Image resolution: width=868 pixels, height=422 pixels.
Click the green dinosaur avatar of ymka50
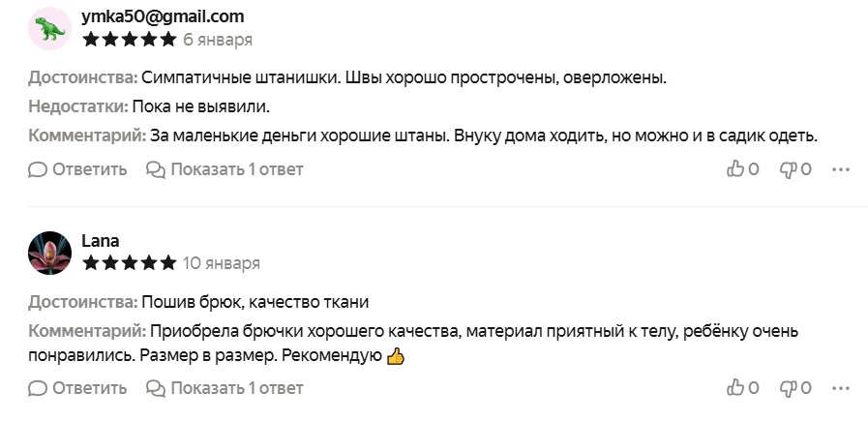point(50,28)
